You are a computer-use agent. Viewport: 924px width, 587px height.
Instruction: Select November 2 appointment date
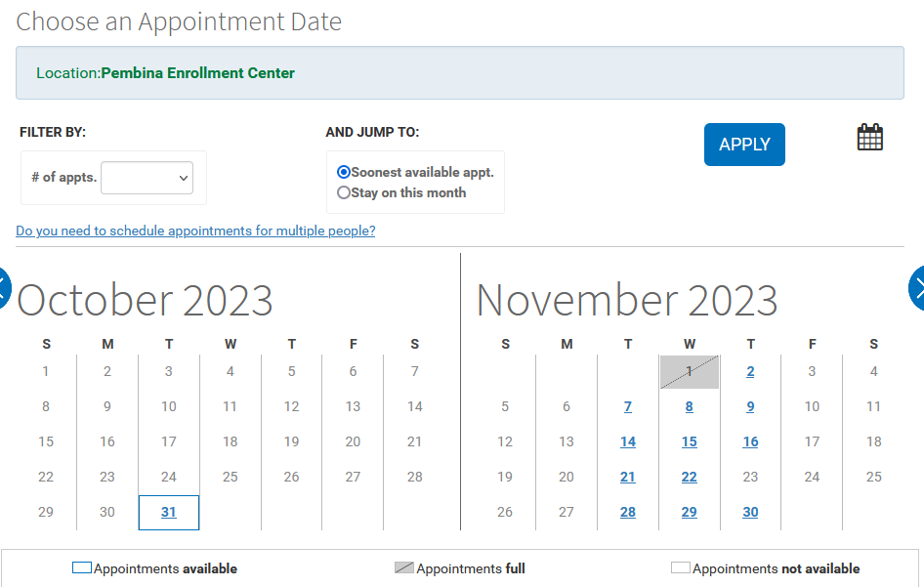click(750, 371)
